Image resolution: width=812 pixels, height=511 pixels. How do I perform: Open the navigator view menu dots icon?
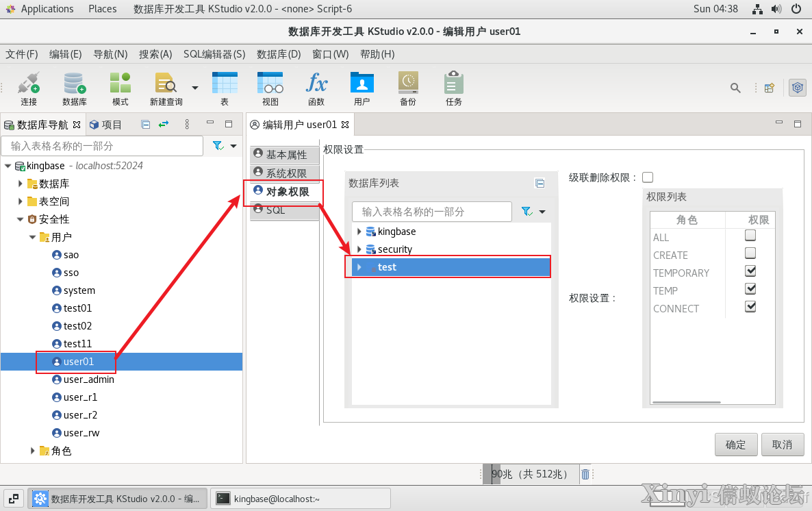(x=187, y=125)
